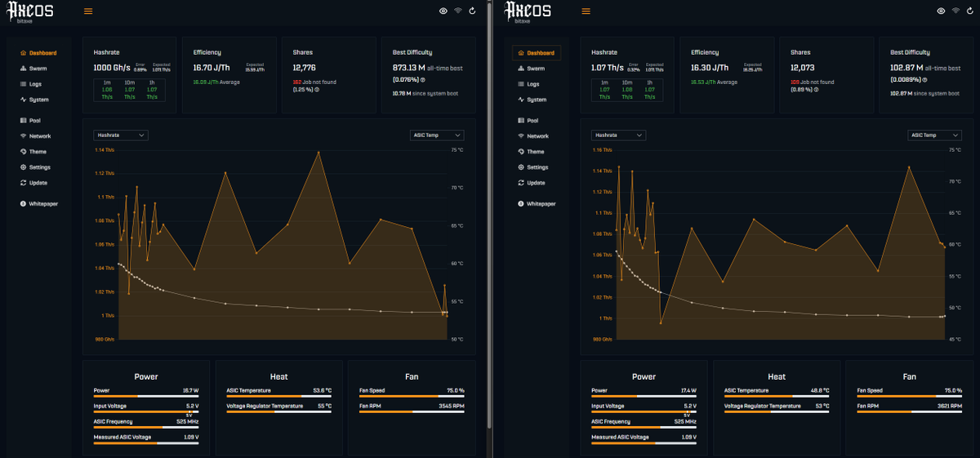
Task: Click 1000 Gh/s hashrate value
Action: 113,69
